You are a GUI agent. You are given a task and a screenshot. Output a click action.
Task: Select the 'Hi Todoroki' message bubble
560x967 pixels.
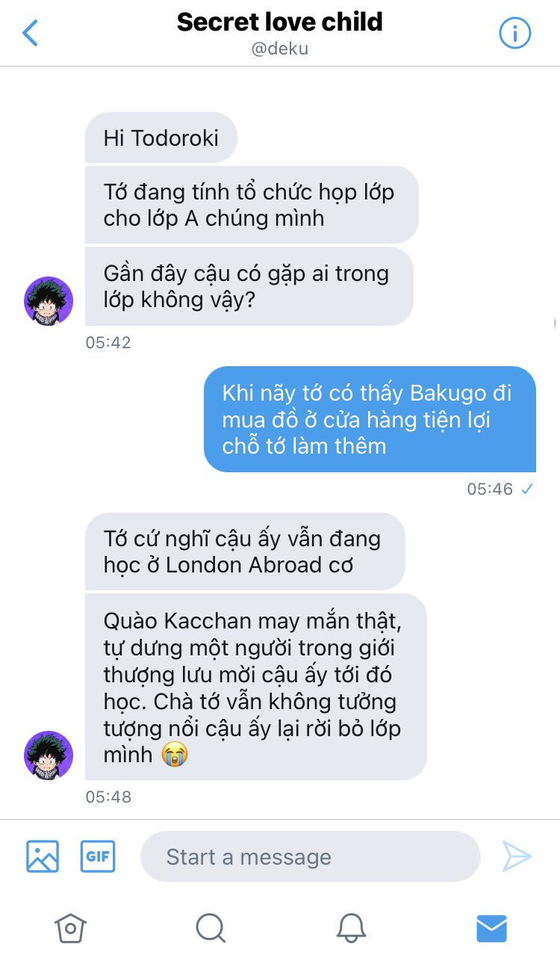pos(161,138)
